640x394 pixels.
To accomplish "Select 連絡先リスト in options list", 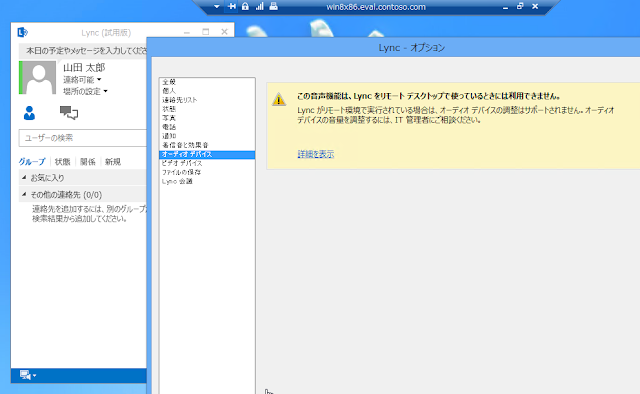I will 207,100.
